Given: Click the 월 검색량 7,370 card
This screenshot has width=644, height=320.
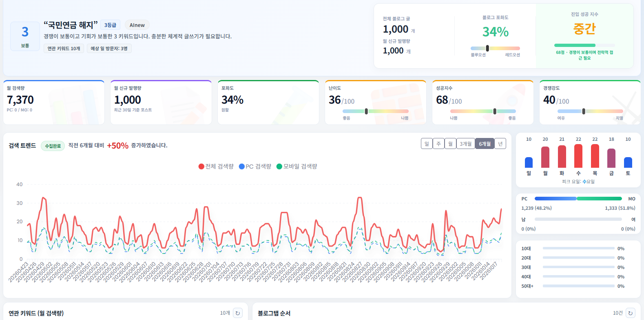Looking at the screenshot, I should (x=54, y=102).
